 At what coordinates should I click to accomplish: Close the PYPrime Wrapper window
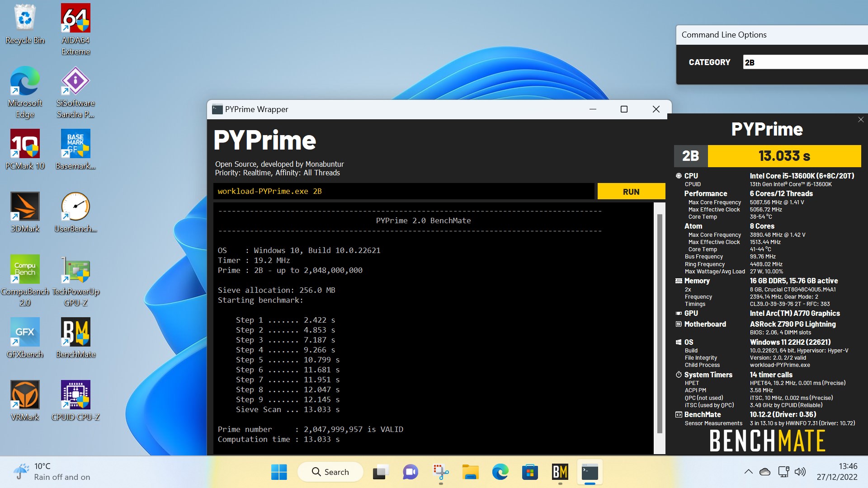656,109
